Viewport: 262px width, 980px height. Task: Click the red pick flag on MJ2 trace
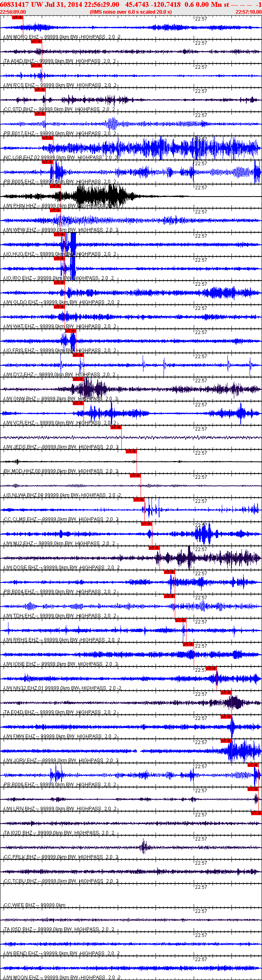pyautogui.click(x=146, y=524)
